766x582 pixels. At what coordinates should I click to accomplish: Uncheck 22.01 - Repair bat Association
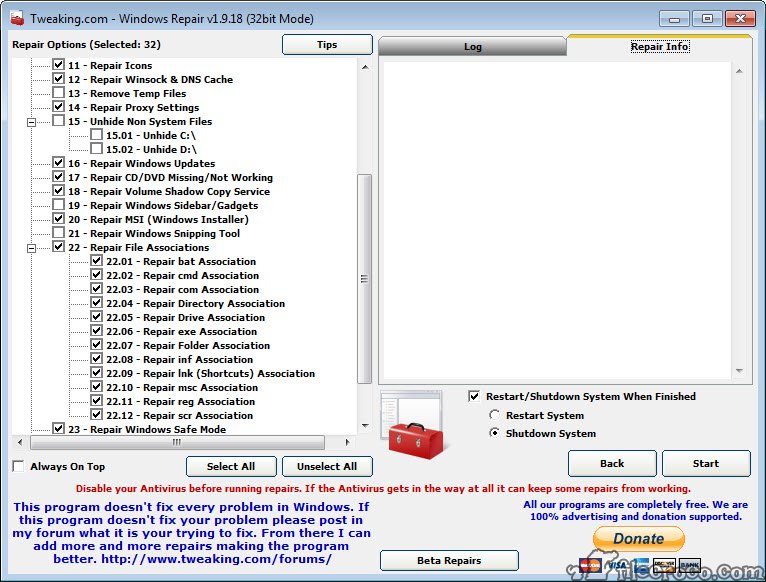tap(97, 261)
